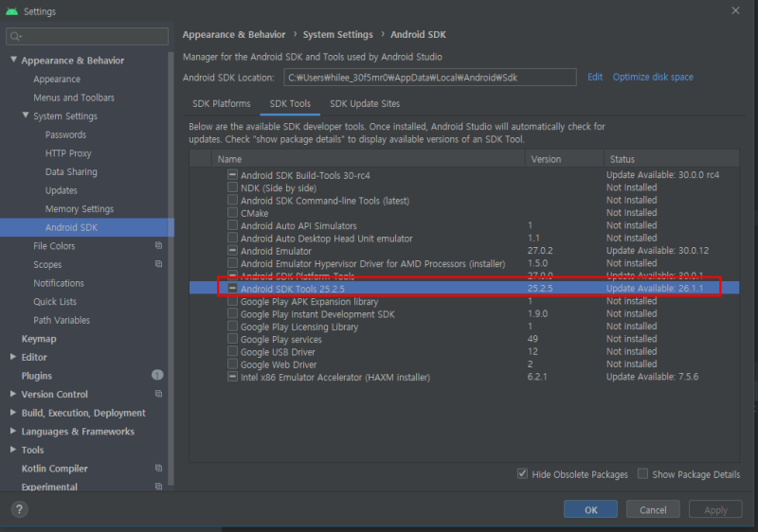Open the SDK Update Sites tab

coord(365,104)
